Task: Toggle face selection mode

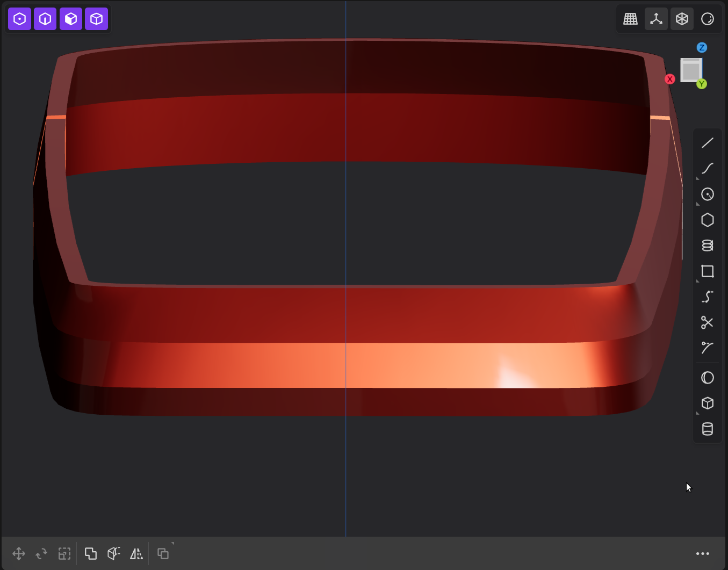Action: [71, 19]
